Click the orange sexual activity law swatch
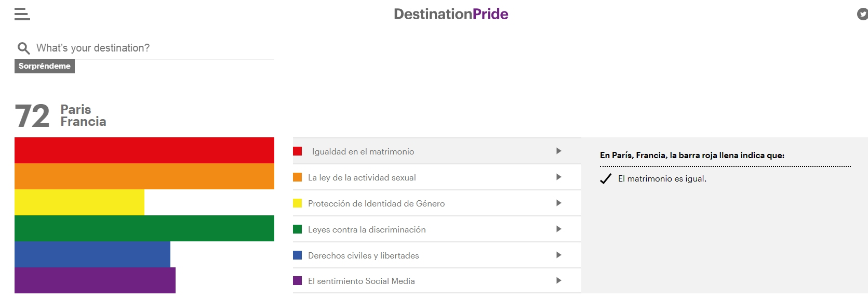The width and height of the screenshot is (868, 297). 298,177
